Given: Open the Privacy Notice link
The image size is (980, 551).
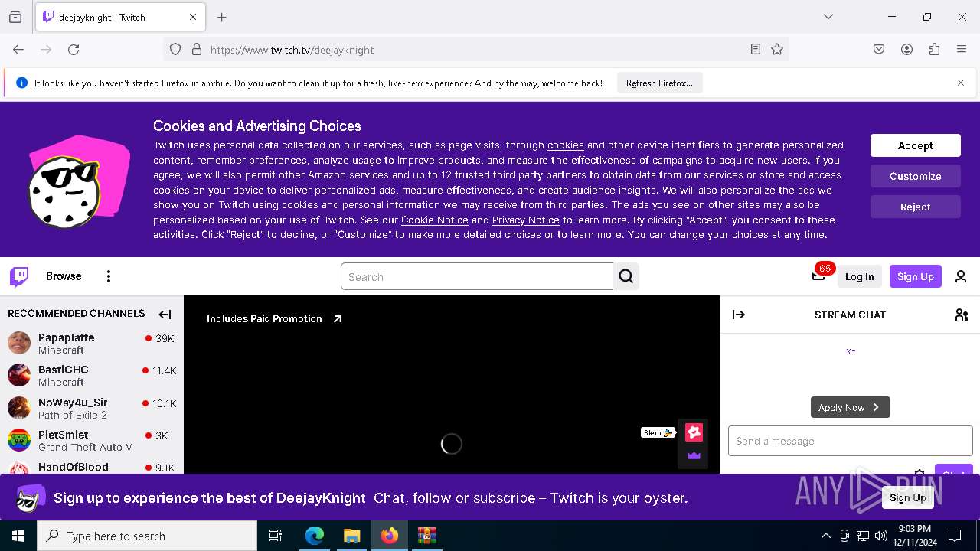Looking at the screenshot, I should pyautogui.click(x=526, y=220).
